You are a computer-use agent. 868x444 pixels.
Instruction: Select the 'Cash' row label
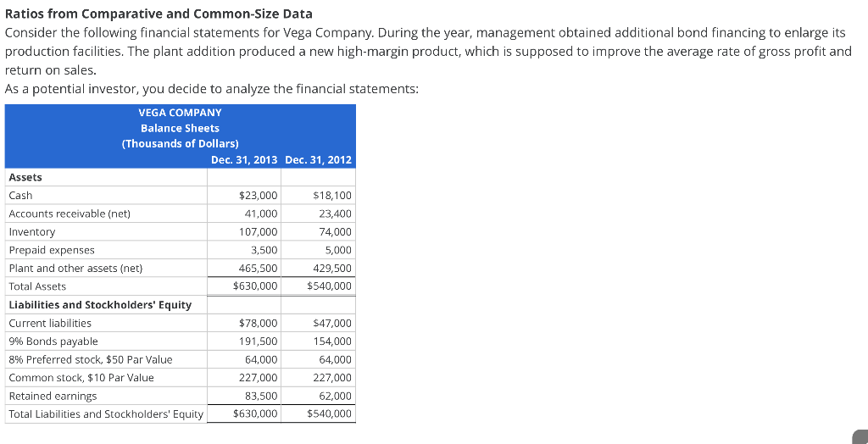point(21,196)
